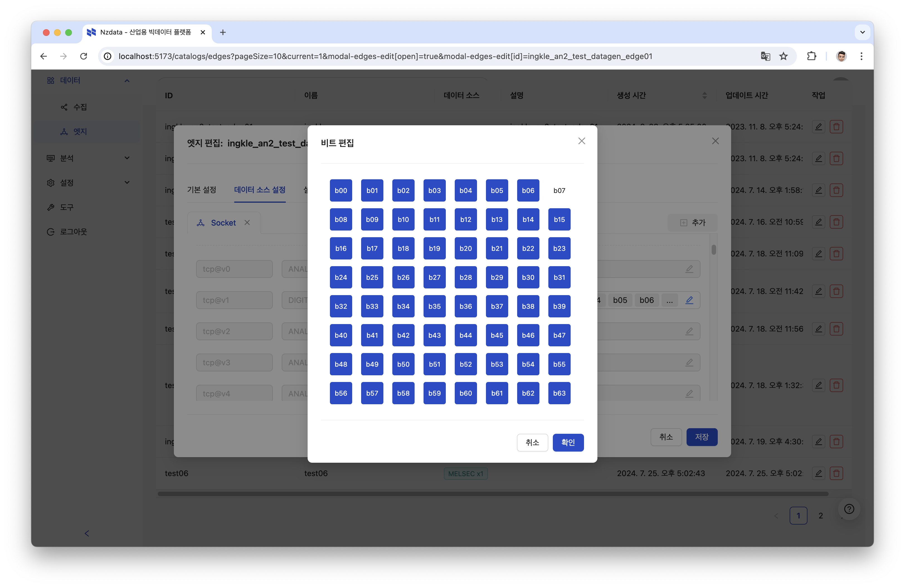This screenshot has width=905, height=588.
Task: Close the Nzdata browser tab
Action: point(203,32)
